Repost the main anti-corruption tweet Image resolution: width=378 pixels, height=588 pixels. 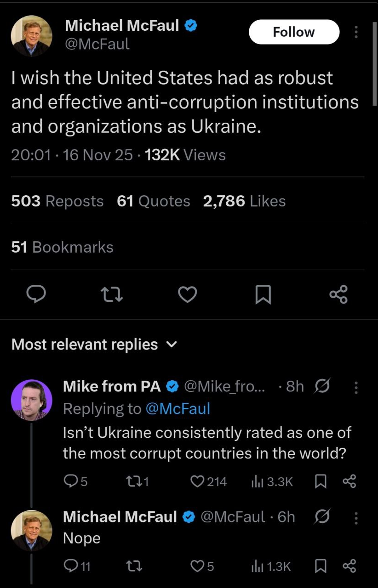point(111,294)
